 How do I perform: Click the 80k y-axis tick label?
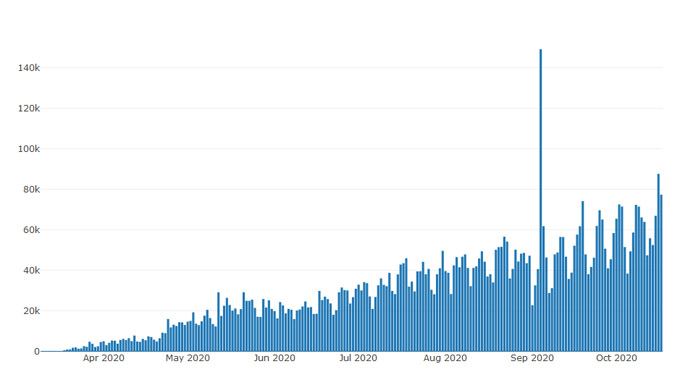(x=31, y=190)
